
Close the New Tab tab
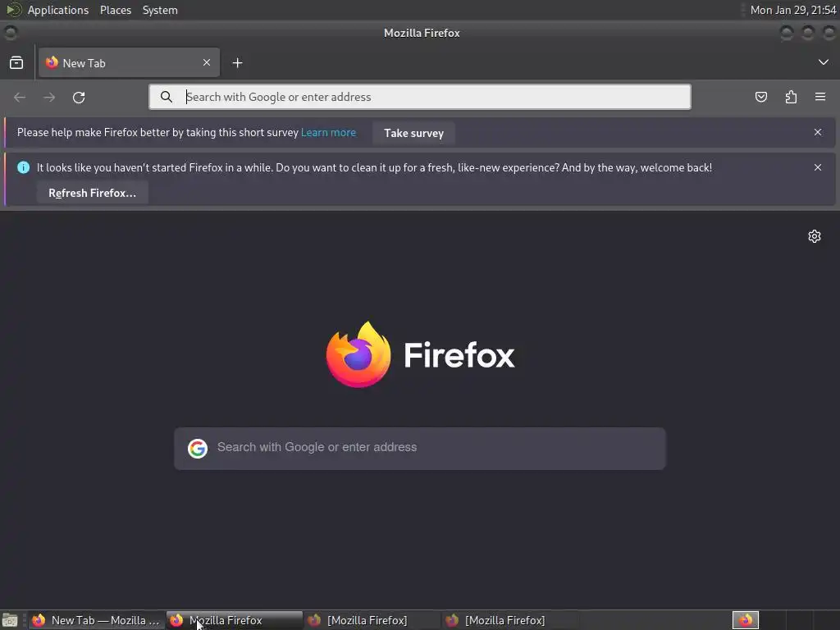click(x=207, y=62)
